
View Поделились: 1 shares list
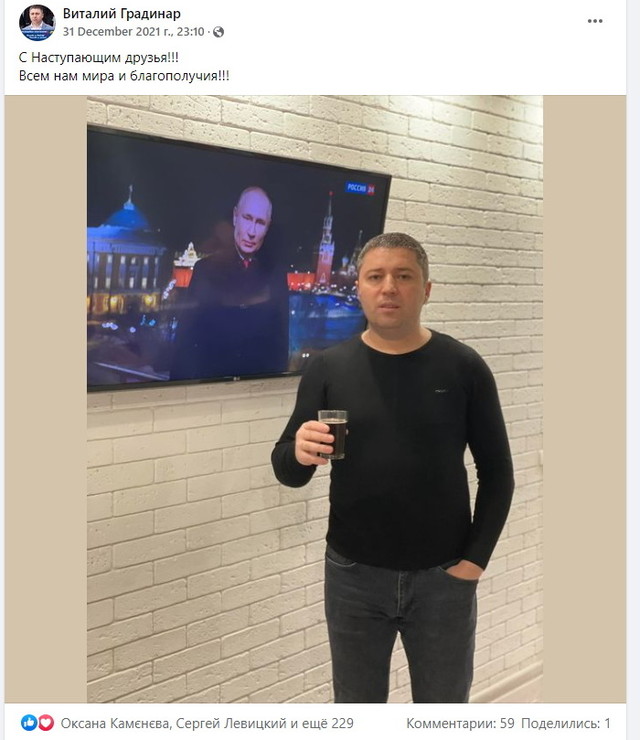pyautogui.click(x=566, y=723)
